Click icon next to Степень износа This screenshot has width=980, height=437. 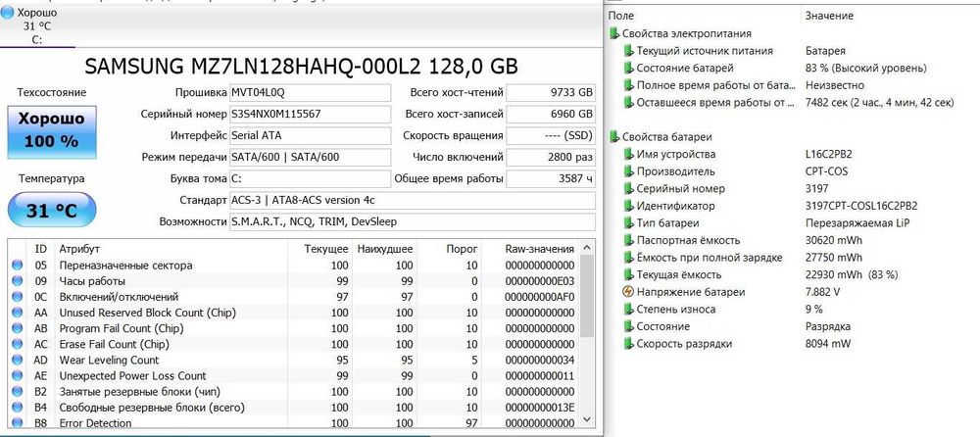tap(629, 309)
